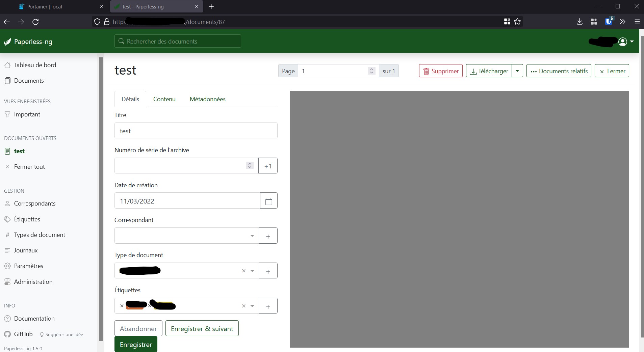This screenshot has height=352, width=644.
Task: Open the Tableau de bord dashboard
Action: (x=35, y=65)
